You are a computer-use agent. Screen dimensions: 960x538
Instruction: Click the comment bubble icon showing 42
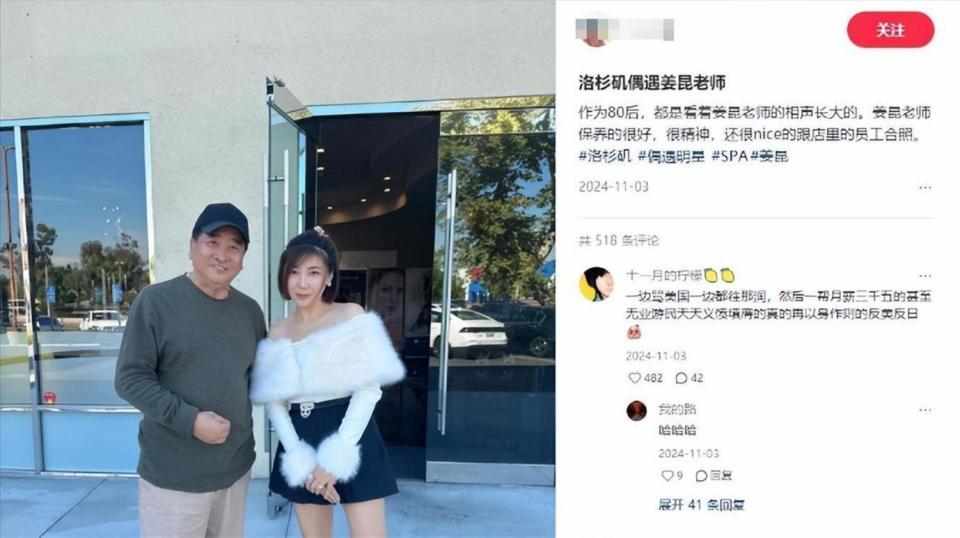point(689,378)
